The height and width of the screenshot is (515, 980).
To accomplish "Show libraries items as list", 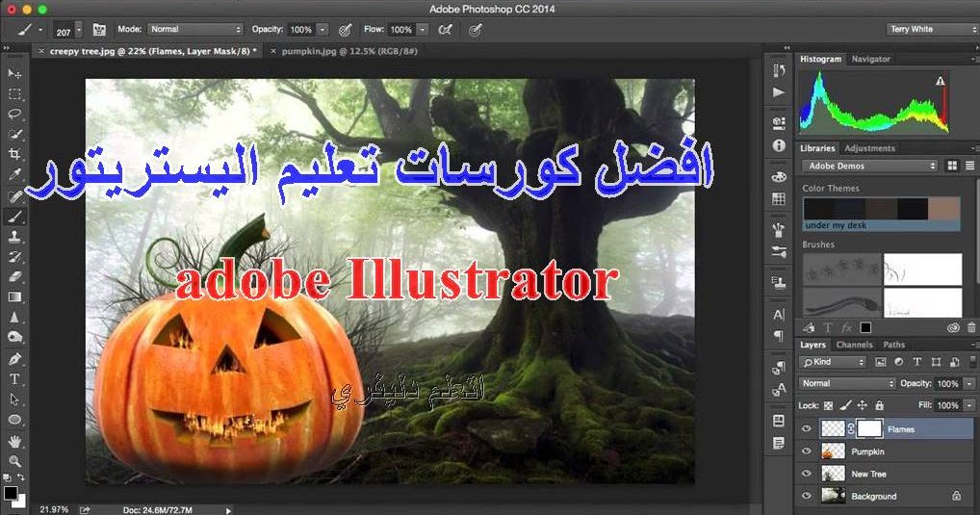I will pos(969,166).
